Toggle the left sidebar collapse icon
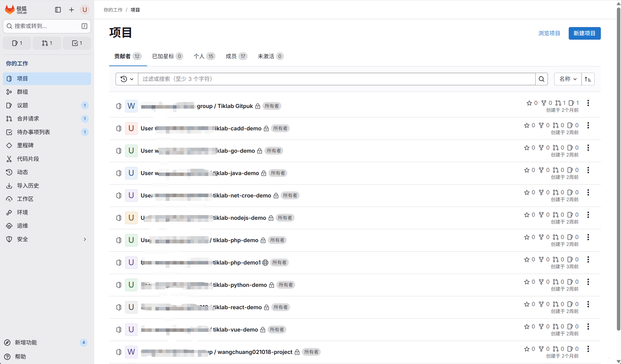Screen dimensions: 621x364 pos(58,10)
